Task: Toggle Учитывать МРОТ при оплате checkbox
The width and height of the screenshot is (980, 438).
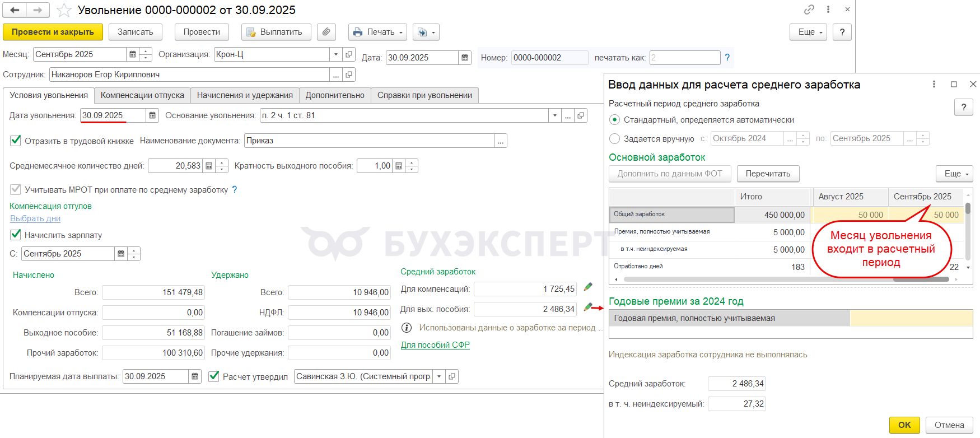Action: pos(16,189)
